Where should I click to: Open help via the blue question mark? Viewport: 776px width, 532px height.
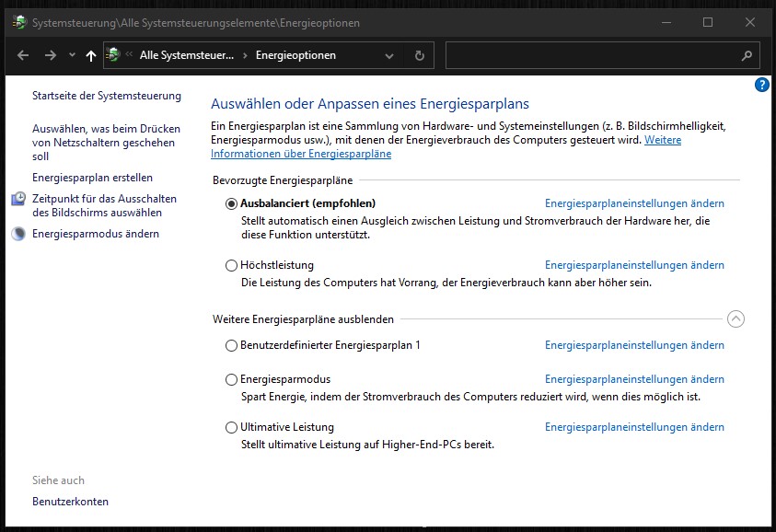pyautogui.click(x=761, y=85)
